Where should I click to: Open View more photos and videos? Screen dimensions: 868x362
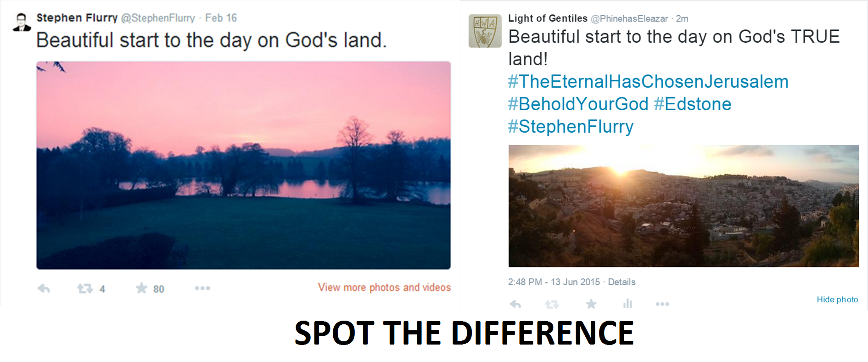[384, 288]
